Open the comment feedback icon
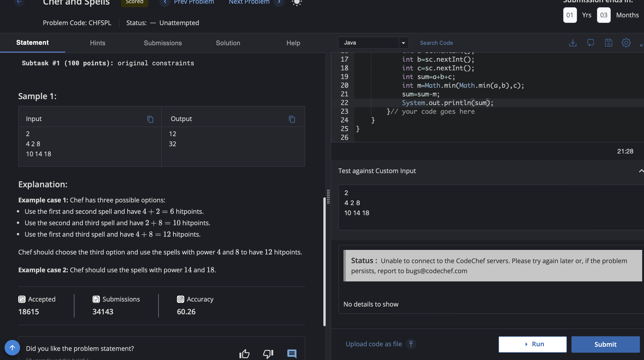 (292, 353)
